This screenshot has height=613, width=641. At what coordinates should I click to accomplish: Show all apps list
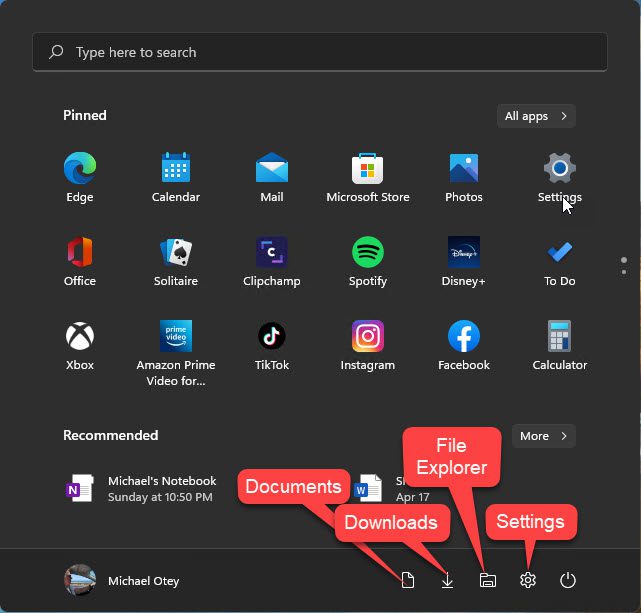click(x=536, y=116)
